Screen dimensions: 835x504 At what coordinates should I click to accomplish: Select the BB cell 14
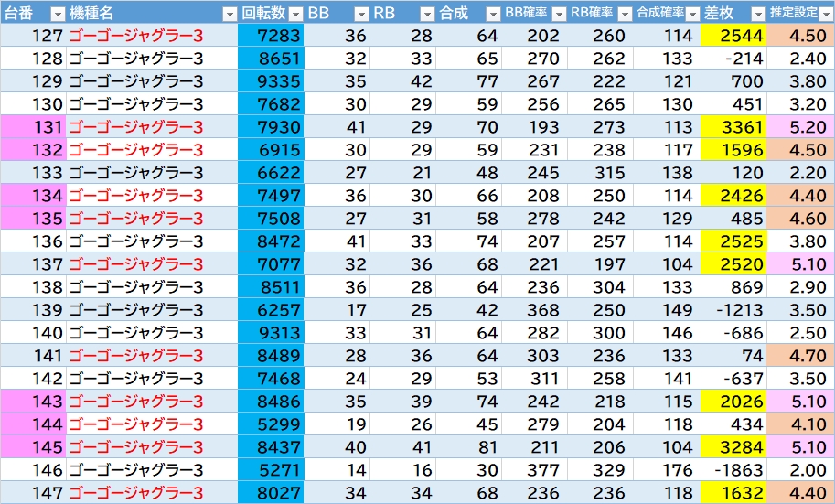[337, 470]
